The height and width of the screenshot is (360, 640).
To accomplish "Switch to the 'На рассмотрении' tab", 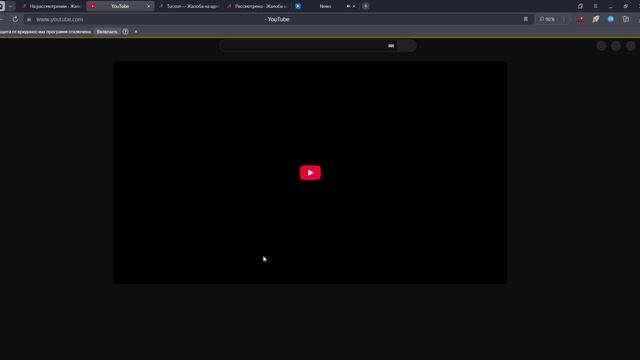I will (52, 6).
